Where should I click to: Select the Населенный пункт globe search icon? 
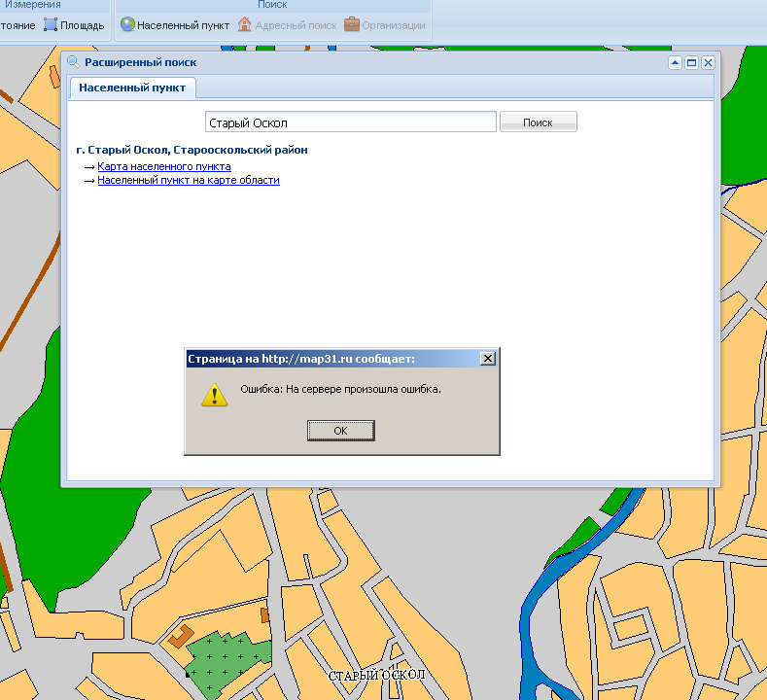coord(127,25)
